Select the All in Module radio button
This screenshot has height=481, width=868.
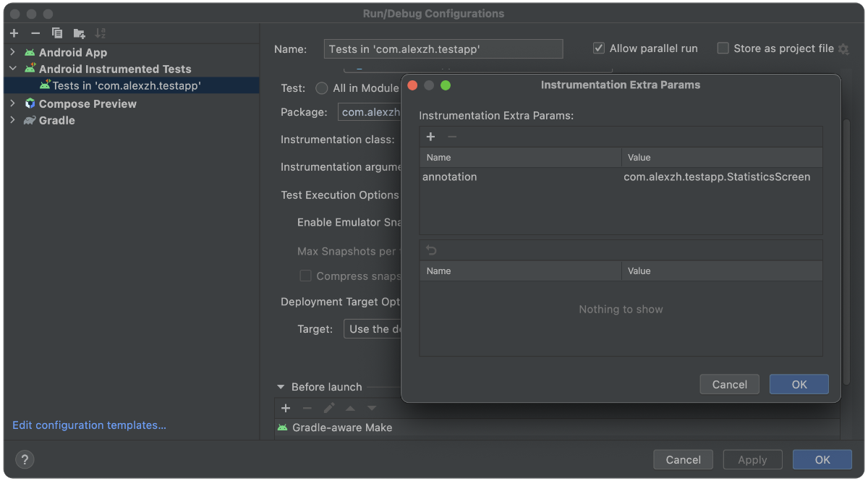[x=322, y=88]
